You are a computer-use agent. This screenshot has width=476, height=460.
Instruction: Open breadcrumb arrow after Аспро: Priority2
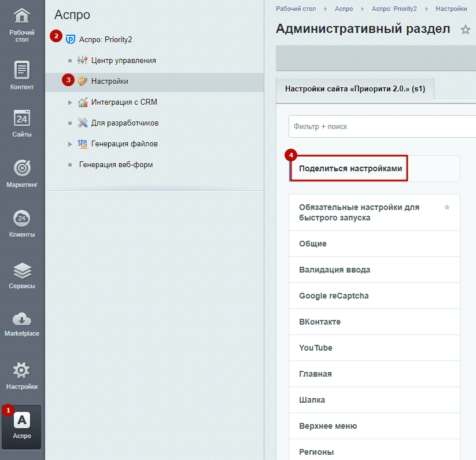pyautogui.click(x=426, y=9)
